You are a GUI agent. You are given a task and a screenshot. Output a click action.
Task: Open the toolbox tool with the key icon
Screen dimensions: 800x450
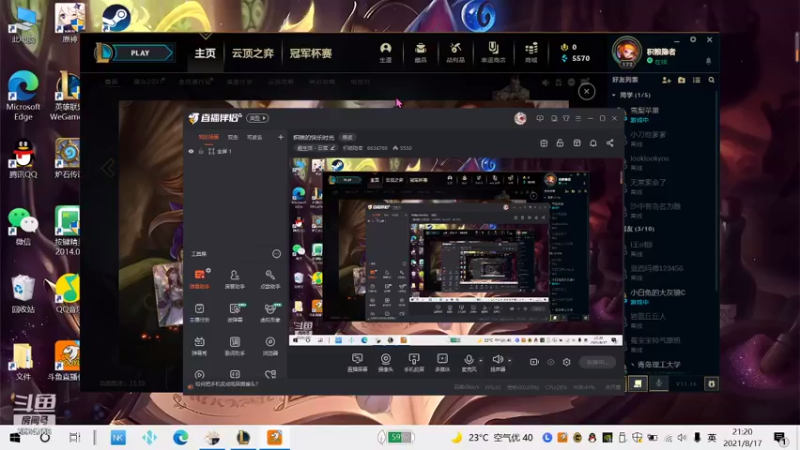click(x=270, y=279)
